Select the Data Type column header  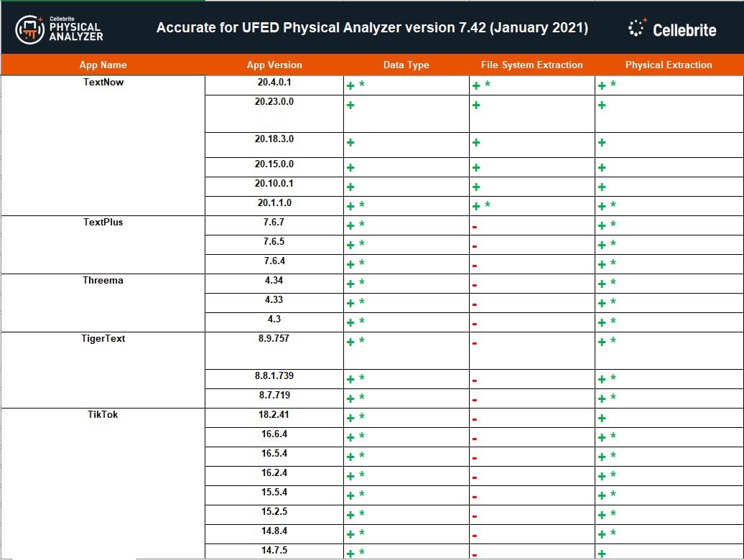point(406,65)
